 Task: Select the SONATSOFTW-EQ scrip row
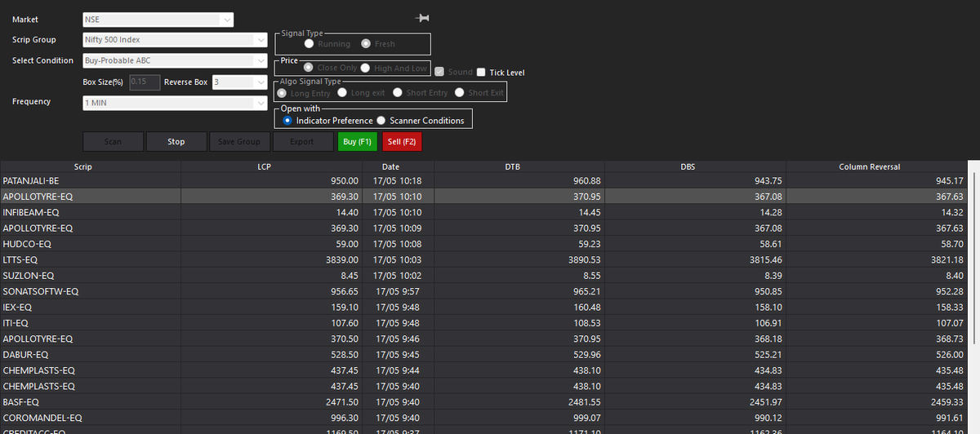483,291
